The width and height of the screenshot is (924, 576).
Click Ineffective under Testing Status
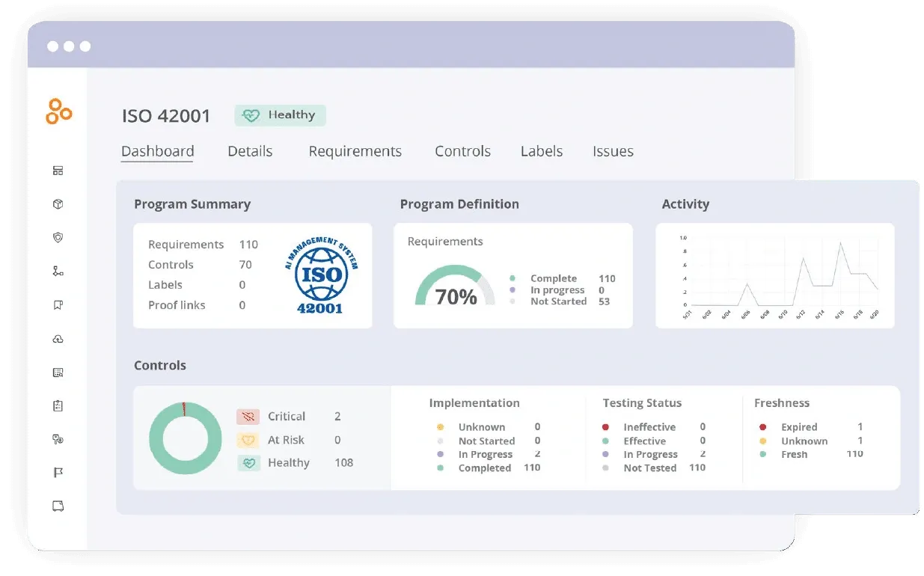[654, 427]
